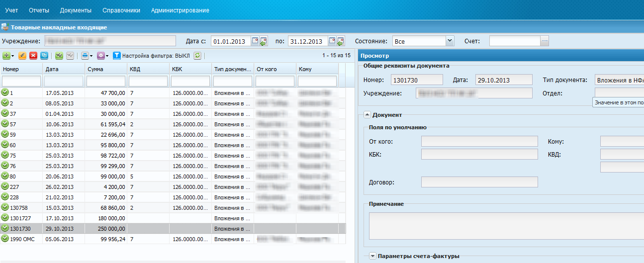Image resolution: width=644 pixels, height=263 pixels.
Task: Select the cell with sum '99 956,24'
Action: point(105,239)
